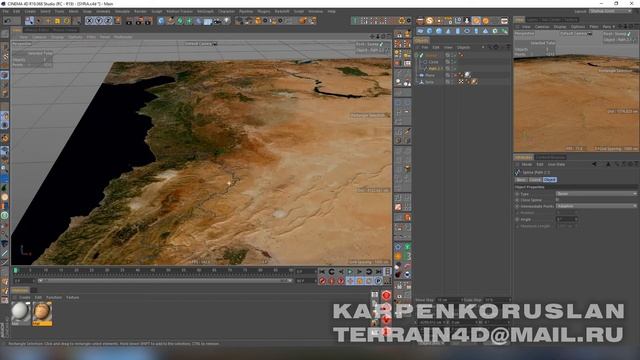Open the Mode menu in Attributes manager
This screenshot has height=360, width=640.
[x=527, y=164]
